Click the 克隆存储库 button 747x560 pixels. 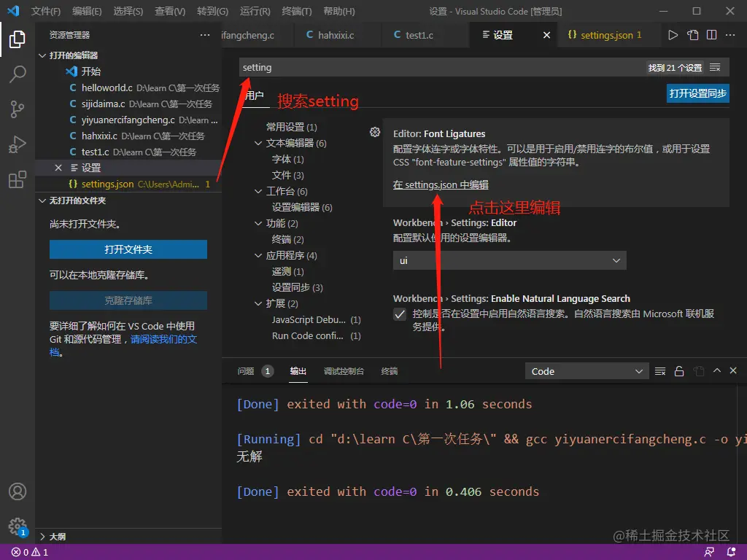(128, 300)
